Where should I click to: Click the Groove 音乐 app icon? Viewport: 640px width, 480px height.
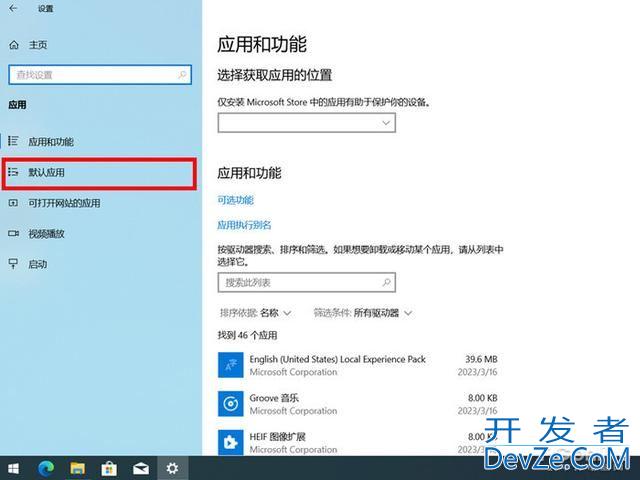click(x=231, y=404)
